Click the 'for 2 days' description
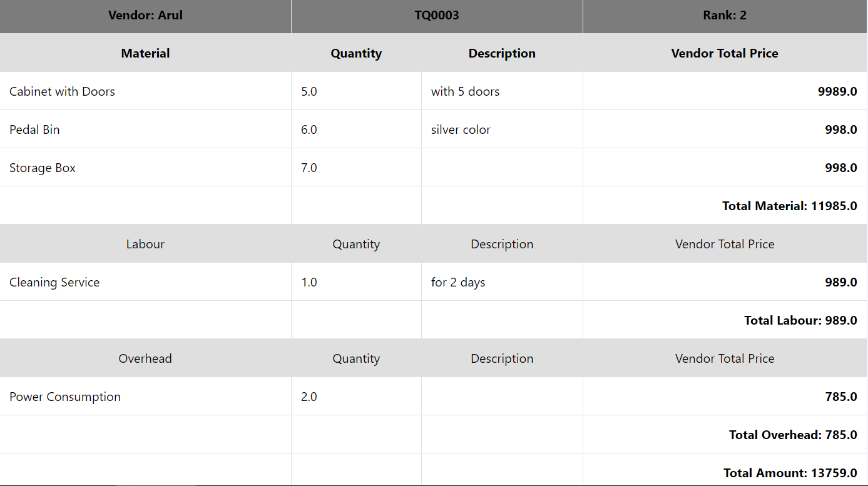This screenshot has width=868, height=486. tap(458, 283)
